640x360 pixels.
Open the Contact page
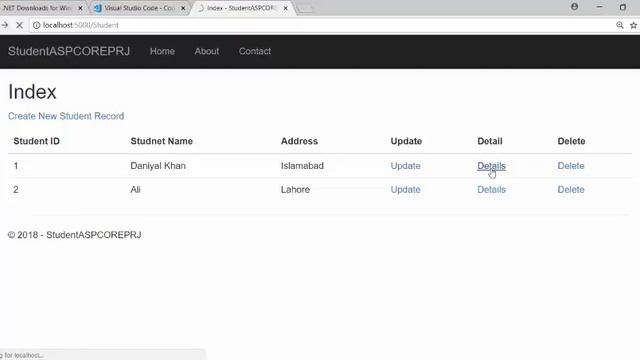(255, 51)
